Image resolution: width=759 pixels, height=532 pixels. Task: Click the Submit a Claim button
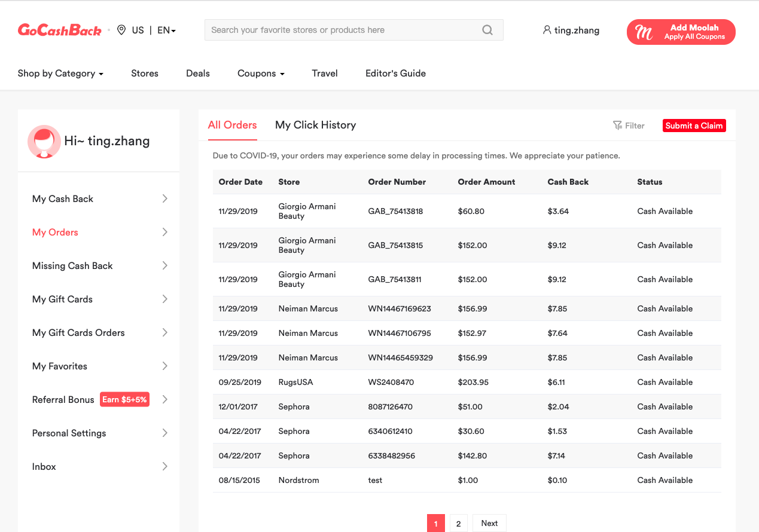[x=694, y=126]
